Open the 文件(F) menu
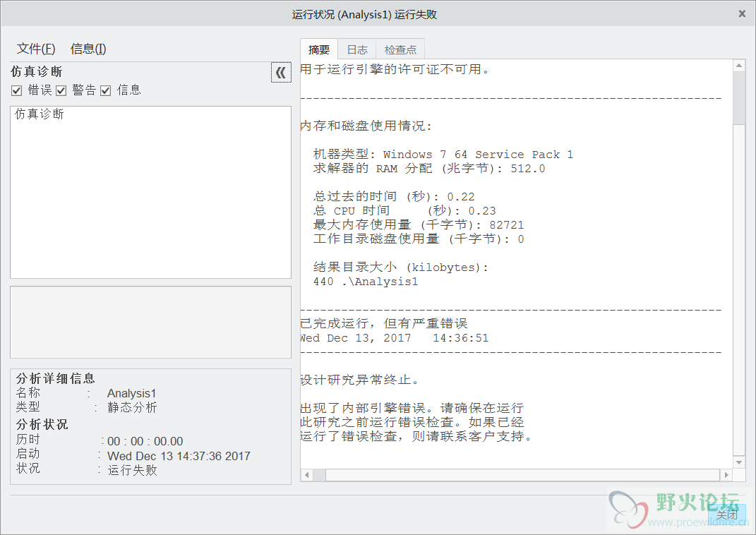The image size is (756, 535). pos(36,49)
